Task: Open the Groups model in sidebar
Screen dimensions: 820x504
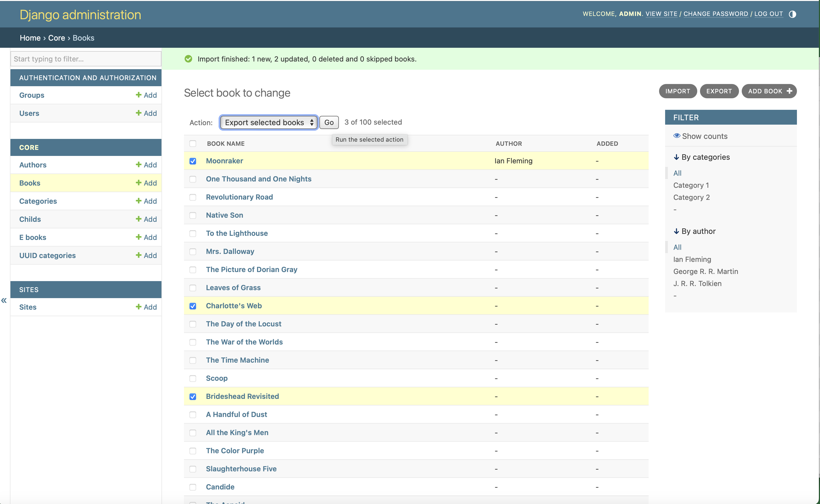Action: coord(32,95)
